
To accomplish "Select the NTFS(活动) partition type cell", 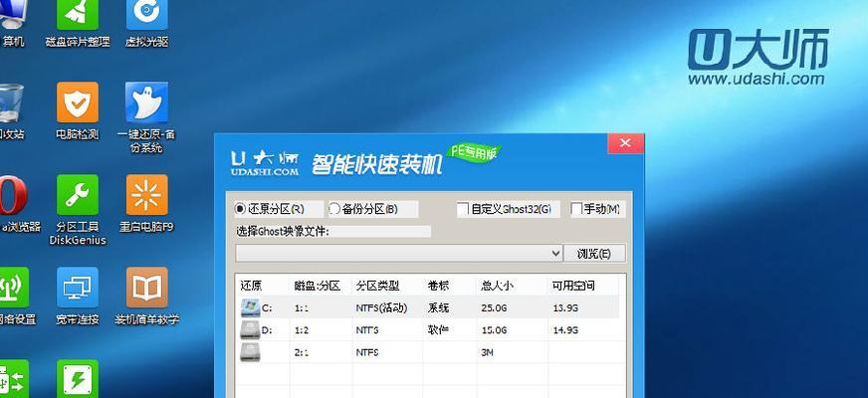I will click(x=381, y=307).
